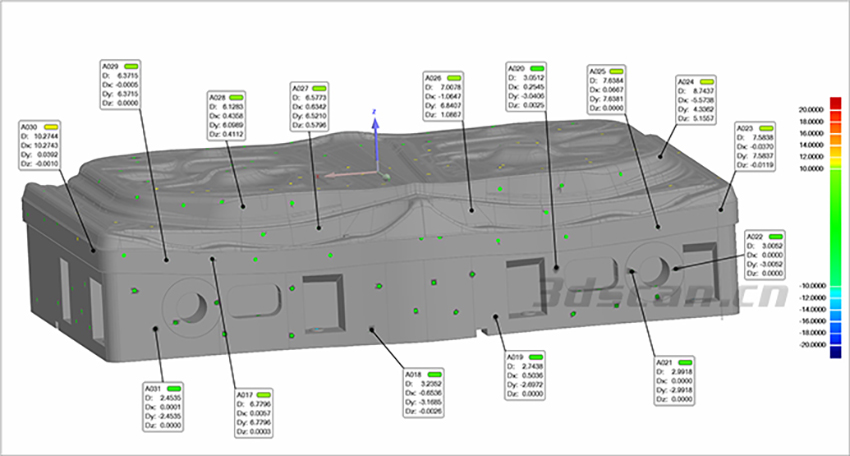This screenshot has width=850, height=456.
Task: Click the A019 annotation box
Action: 531,376
